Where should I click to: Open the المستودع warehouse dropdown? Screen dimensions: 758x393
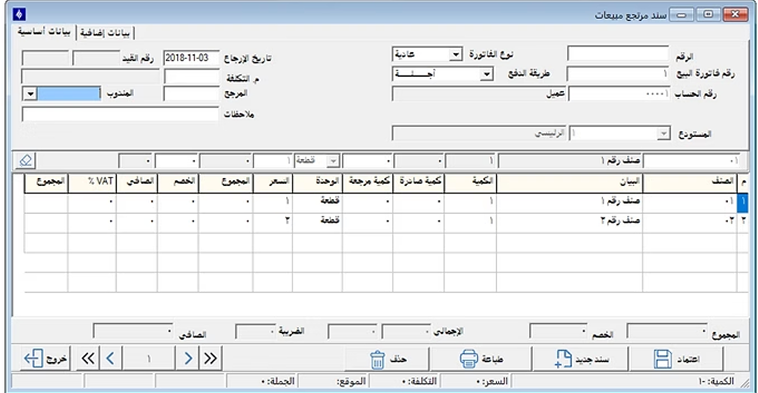(664, 134)
